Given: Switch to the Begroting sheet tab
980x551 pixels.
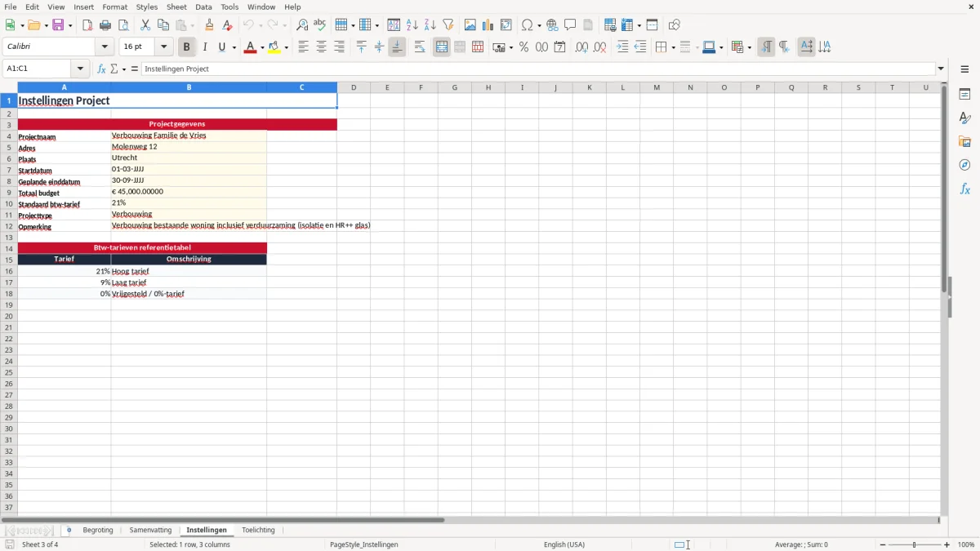Looking at the screenshot, I should pyautogui.click(x=98, y=530).
